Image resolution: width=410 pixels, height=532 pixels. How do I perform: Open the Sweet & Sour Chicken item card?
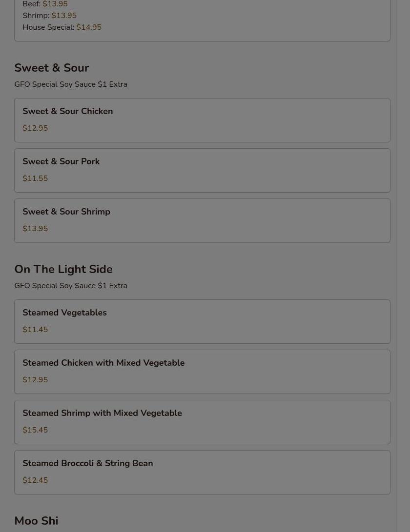coord(202,120)
